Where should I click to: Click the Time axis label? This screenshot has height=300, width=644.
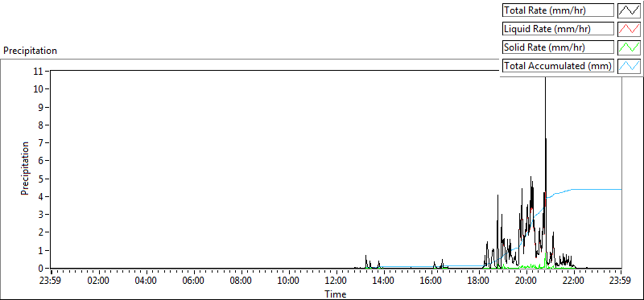335,294
